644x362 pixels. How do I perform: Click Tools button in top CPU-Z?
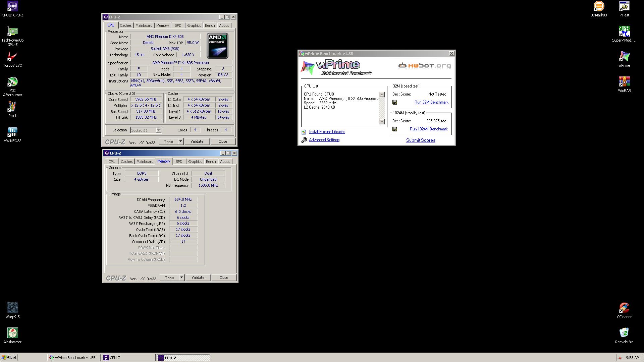tap(168, 141)
